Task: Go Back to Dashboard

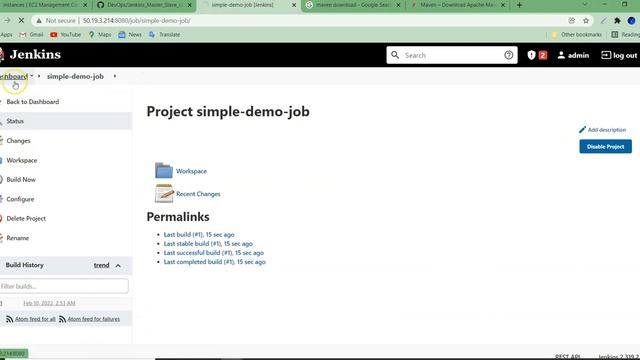Action: [33, 102]
